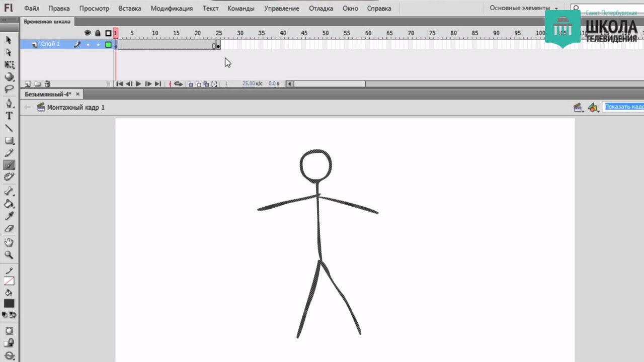This screenshot has width=644, height=362.
Task: Select the Text tool
Action: 9,116
